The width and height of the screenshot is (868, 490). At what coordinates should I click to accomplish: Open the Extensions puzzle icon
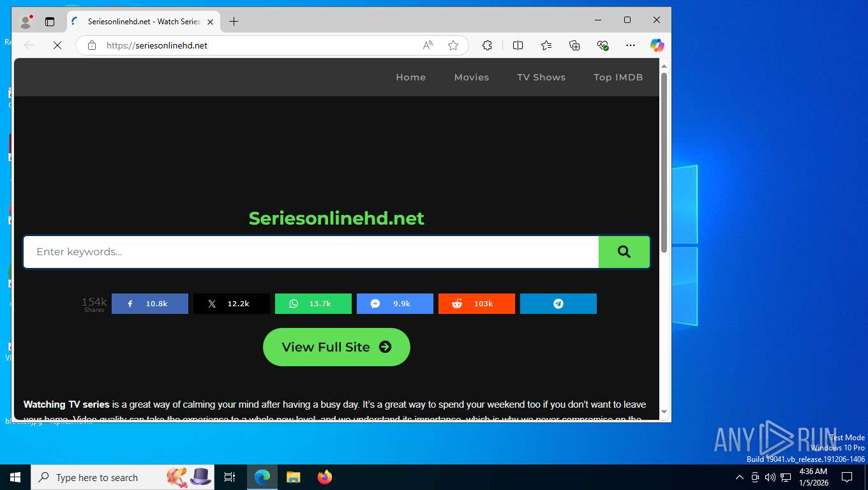(x=487, y=45)
